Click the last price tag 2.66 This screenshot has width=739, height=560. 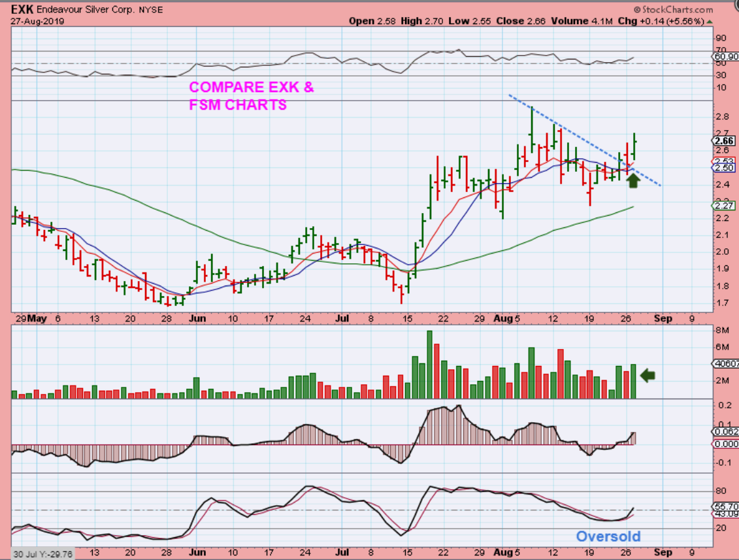(723, 141)
